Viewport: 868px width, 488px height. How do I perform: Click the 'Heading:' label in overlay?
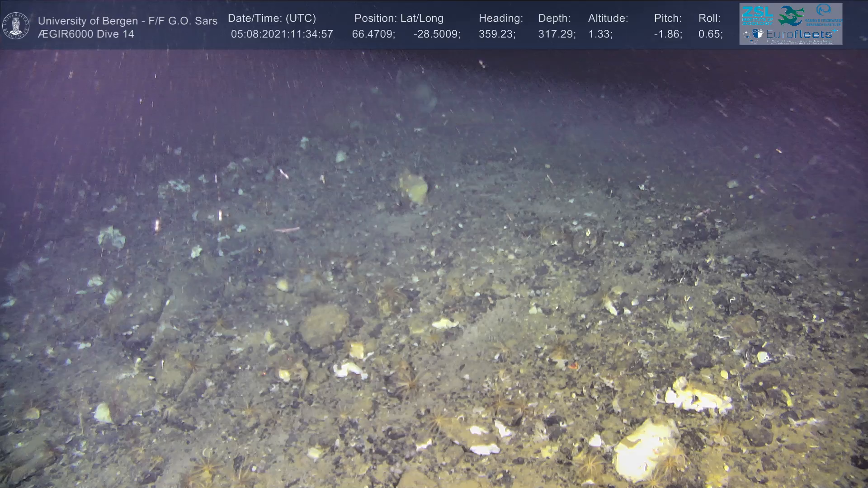click(500, 19)
